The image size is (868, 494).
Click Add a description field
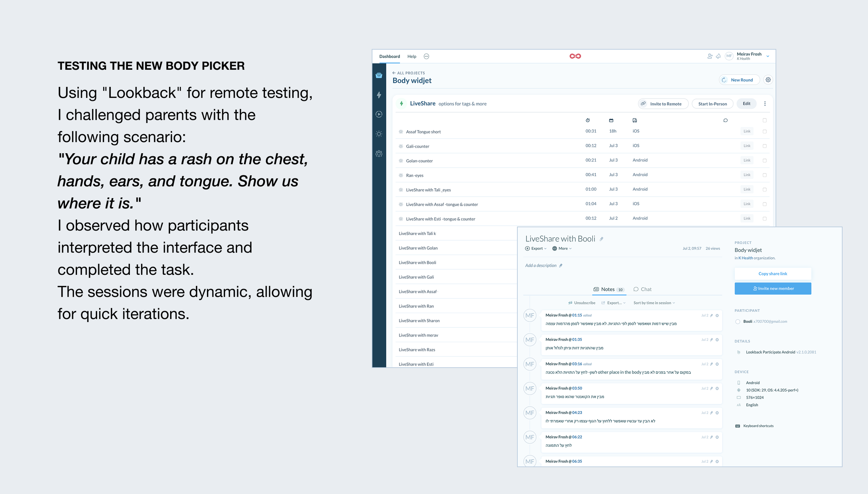click(x=541, y=265)
